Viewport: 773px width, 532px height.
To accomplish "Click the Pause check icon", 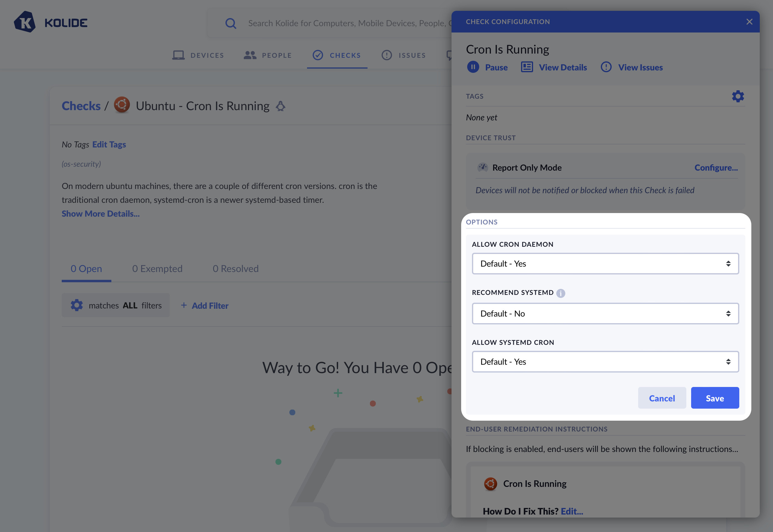I will [473, 67].
